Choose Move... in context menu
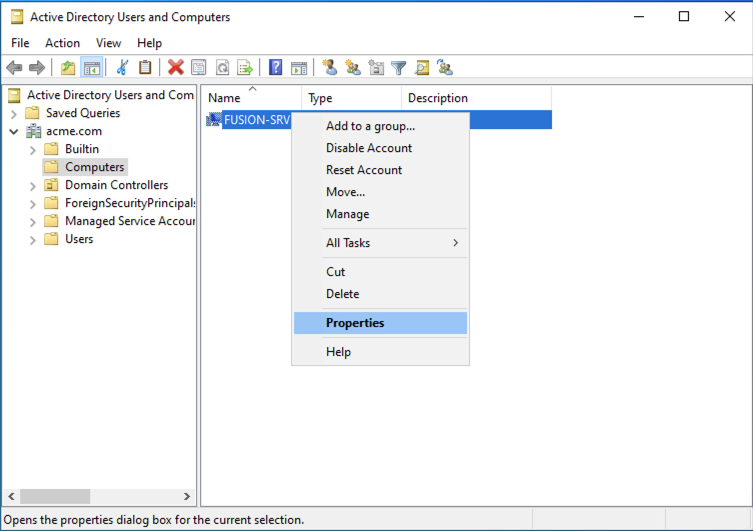 (380, 192)
